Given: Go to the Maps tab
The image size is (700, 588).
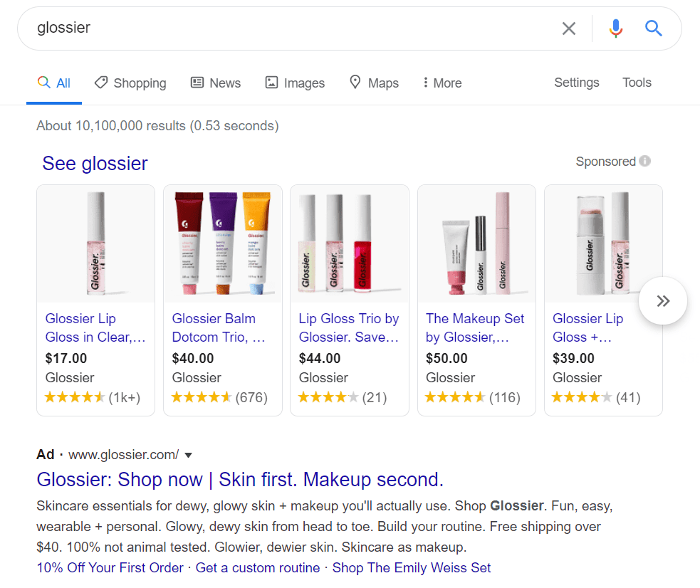Looking at the screenshot, I should 374,83.
